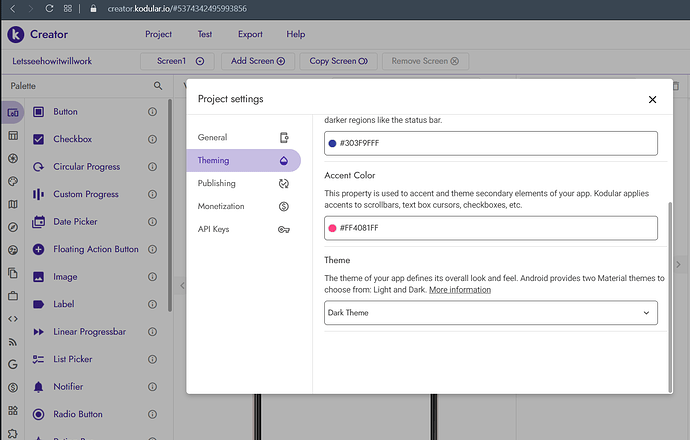Click the Monetization dollar icon in settings

click(x=284, y=206)
